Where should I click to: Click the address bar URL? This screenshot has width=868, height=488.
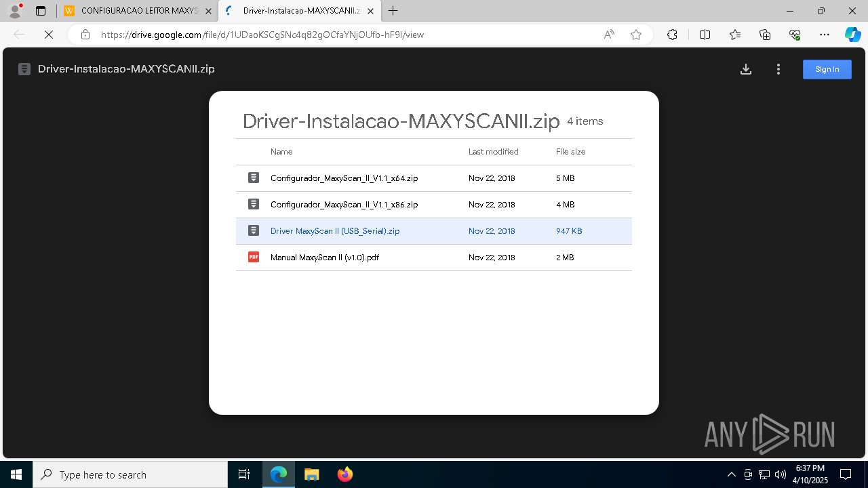pos(262,35)
